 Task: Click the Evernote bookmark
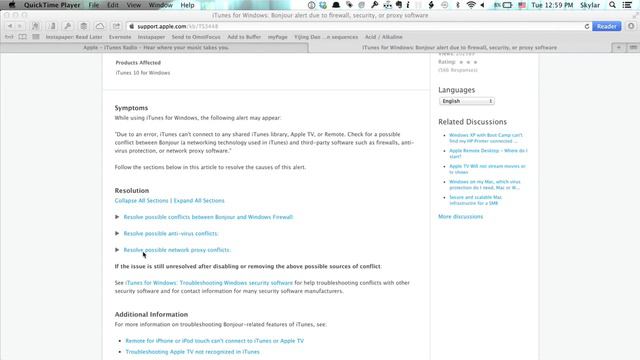(x=120, y=37)
